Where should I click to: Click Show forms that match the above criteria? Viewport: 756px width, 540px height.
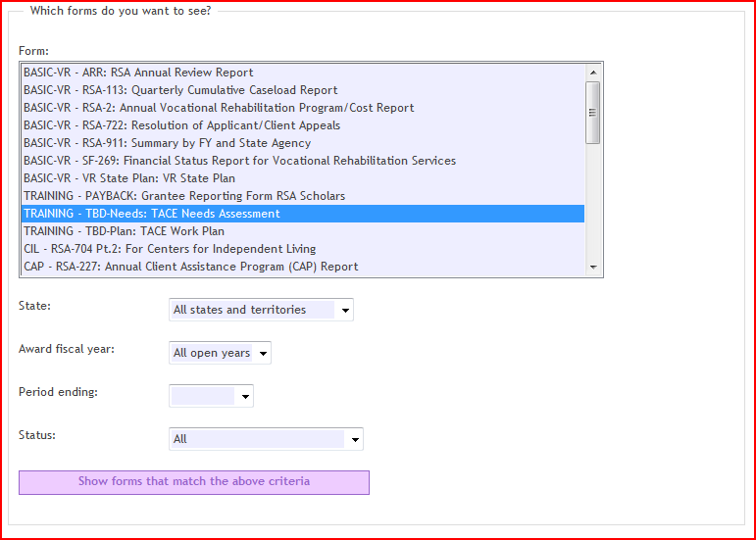coord(194,482)
